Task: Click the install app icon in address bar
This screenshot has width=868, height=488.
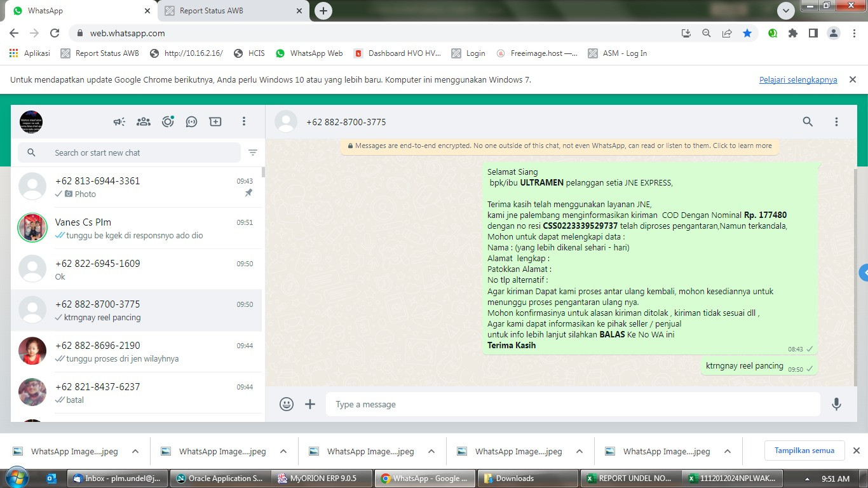Action: coord(686,33)
